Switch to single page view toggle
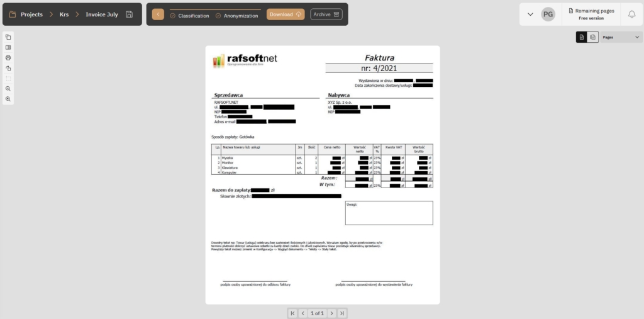The image size is (644, 319). coord(582,38)
